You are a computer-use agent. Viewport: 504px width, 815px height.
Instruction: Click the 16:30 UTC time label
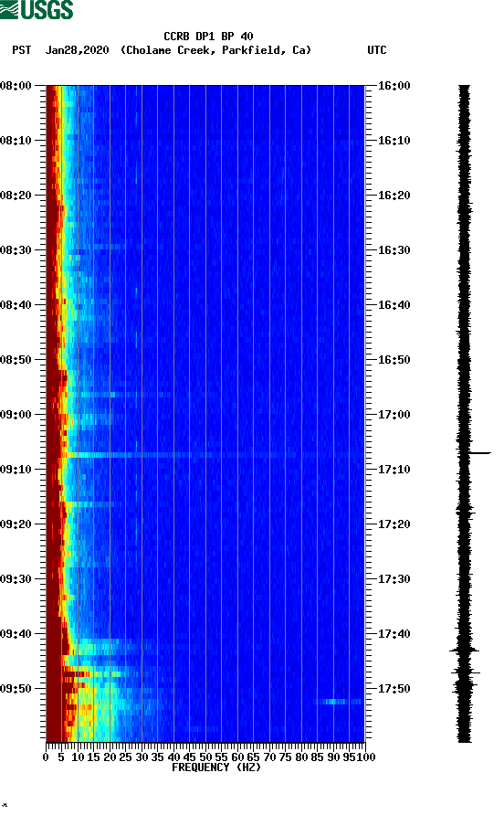[394, 250]
